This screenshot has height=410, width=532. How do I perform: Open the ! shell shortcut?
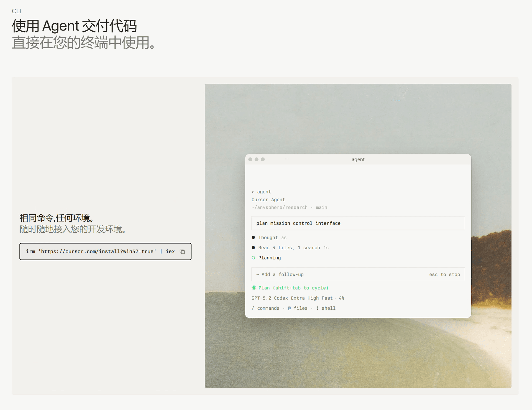[x=326, y=308]
